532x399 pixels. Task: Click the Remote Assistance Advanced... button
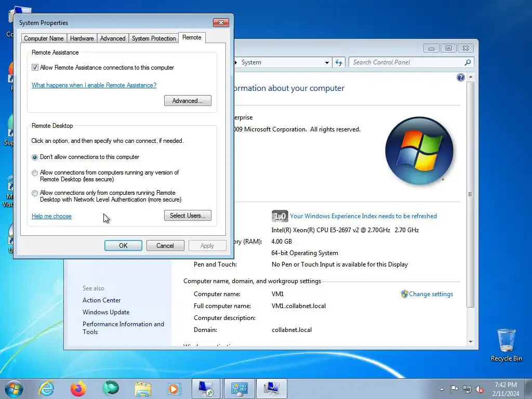coord(188,101)
